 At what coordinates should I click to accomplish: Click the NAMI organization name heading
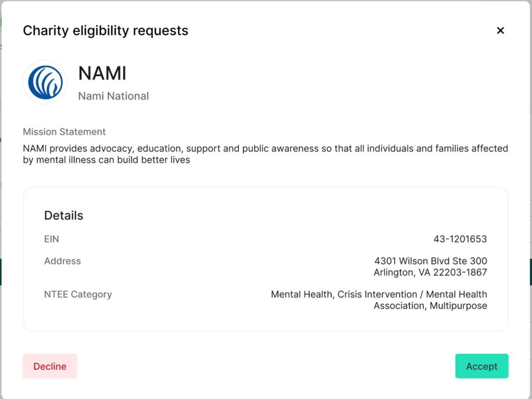pyautogui.click(x=102, y=73)
